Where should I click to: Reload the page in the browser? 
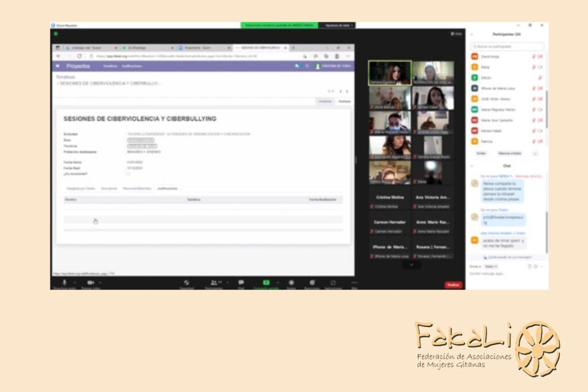tap(79, 56)
